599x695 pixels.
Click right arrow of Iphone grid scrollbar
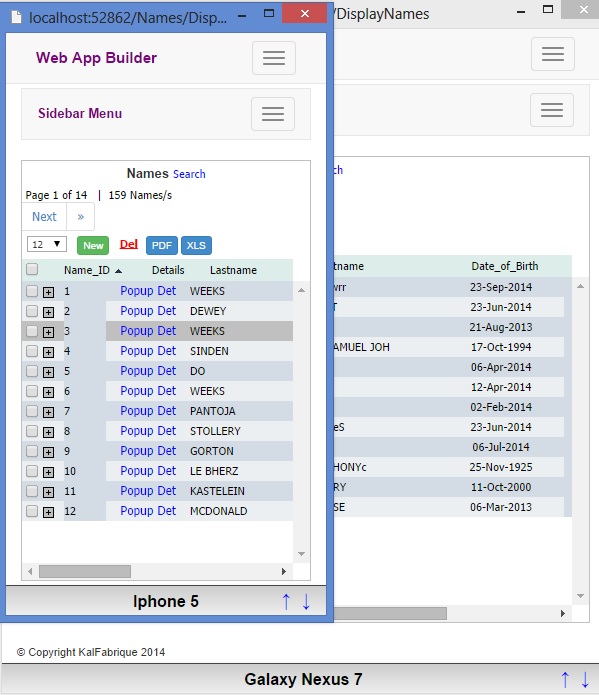[x=284, y=571]
